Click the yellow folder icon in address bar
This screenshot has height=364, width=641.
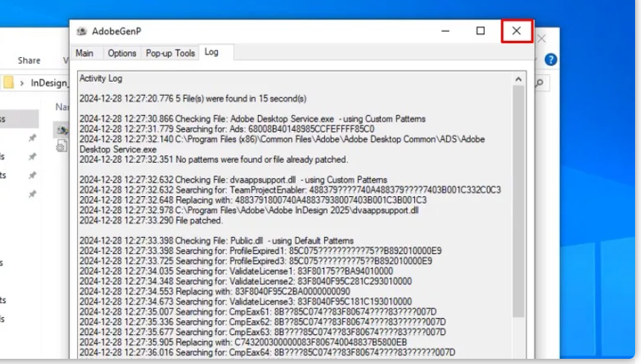pos(8,82)
